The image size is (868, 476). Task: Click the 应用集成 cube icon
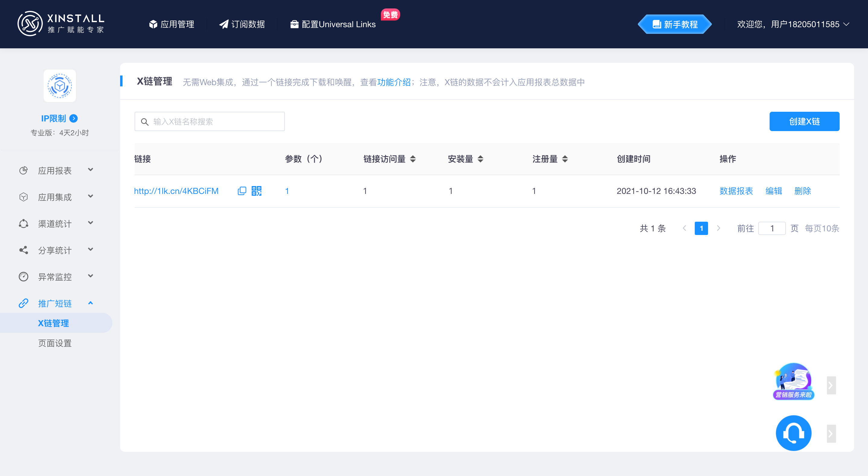(23, 197)
